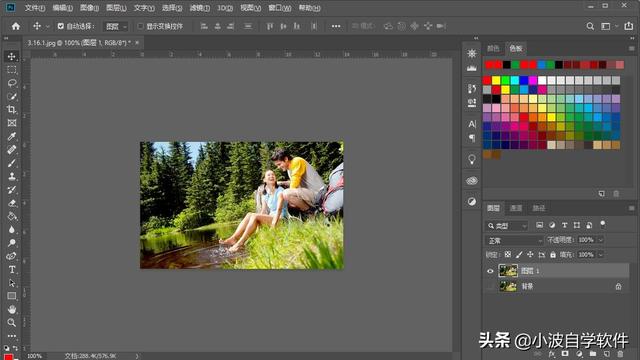This screenshot has height=360, width=640.
Task: Open the Histogram panel icon
Action: [x=472, y=68]
